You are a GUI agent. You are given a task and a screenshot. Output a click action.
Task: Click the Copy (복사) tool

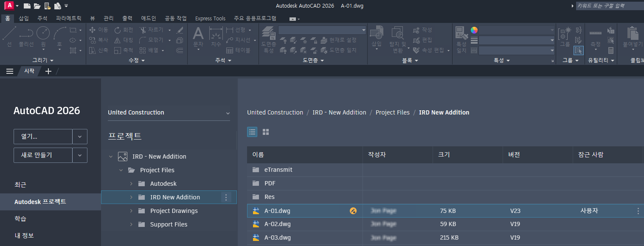click(98, 40)
